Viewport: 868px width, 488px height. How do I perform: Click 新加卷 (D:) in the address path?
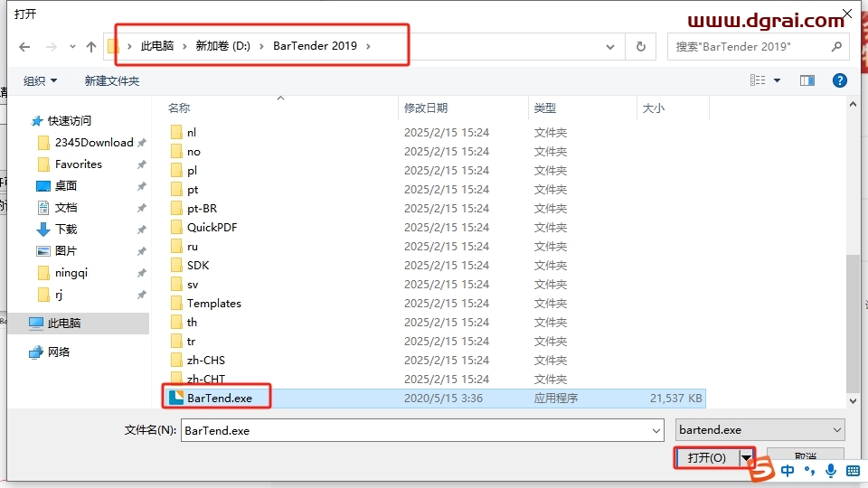pos(223,46)
